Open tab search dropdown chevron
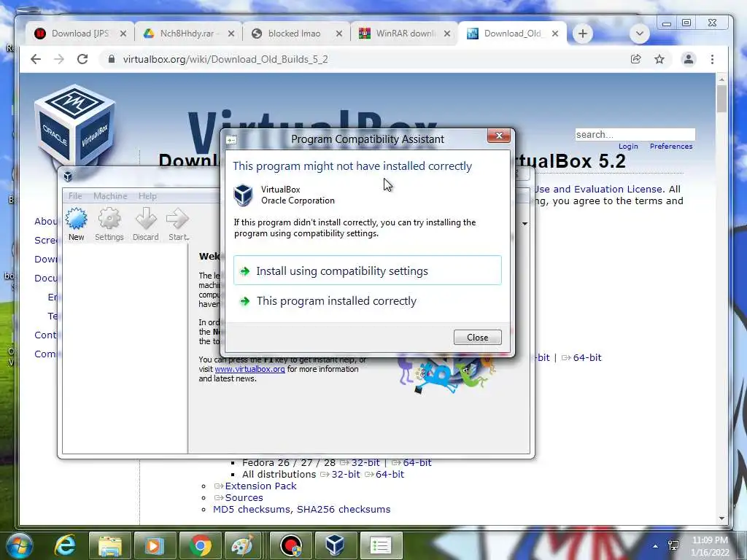The image size is (747, 560). [x=639, y=34]
